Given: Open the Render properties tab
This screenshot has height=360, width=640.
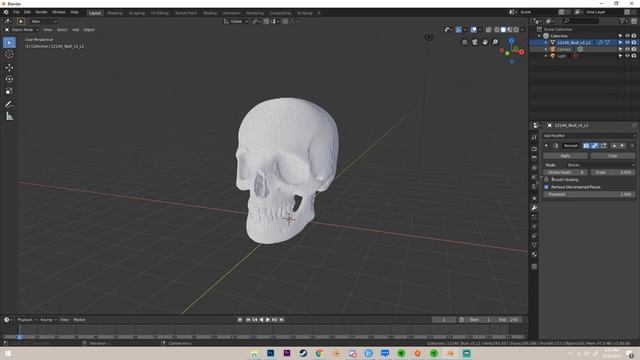Looking at the screenshot, I should [x=534, y=149].
